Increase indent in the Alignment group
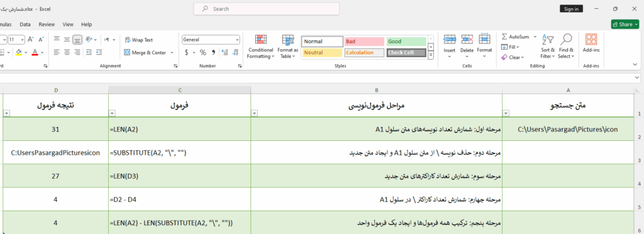Image resolution: width=644 pixels, height=234 pixels. tap(99, 52)
